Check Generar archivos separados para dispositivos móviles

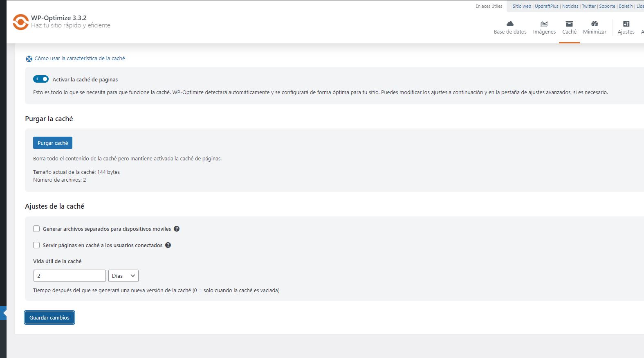click(36, 229)
